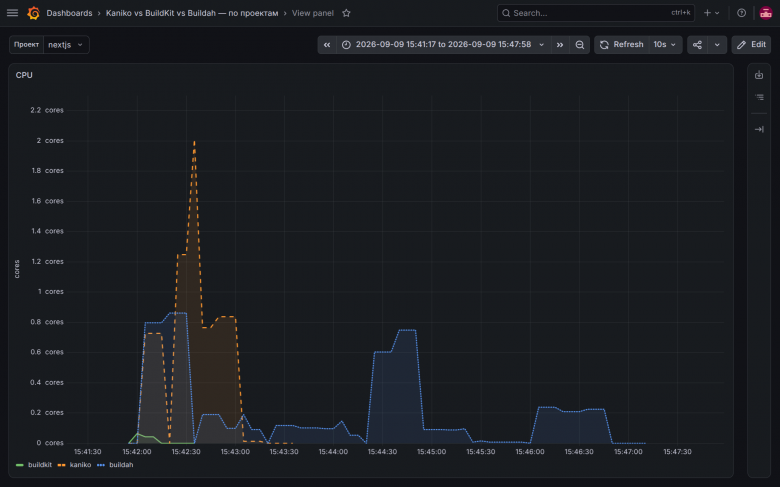Open Kaniko vs BuildKit vs Buildah breadcrumb

[192, 13]
